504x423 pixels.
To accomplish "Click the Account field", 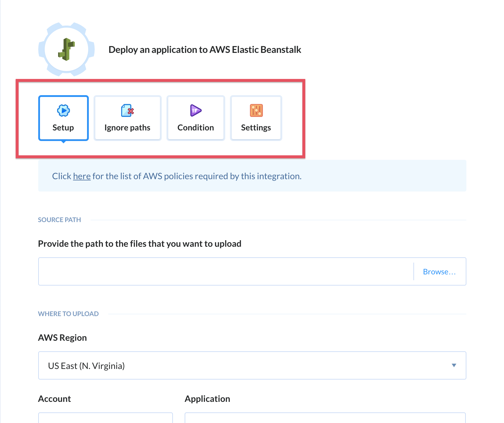I will click(105, 418).
